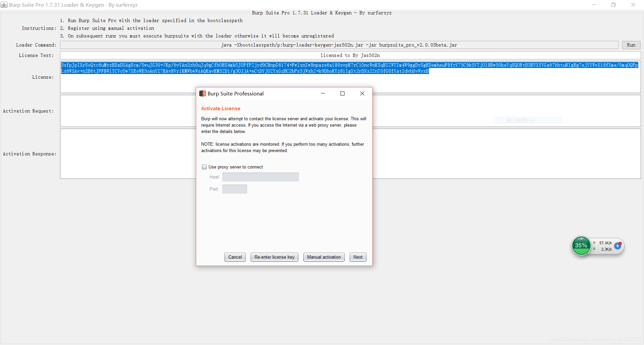This screenshot has width=644, height=345.
Task: Click the Loader Command text field
Action: pos(339,45)
